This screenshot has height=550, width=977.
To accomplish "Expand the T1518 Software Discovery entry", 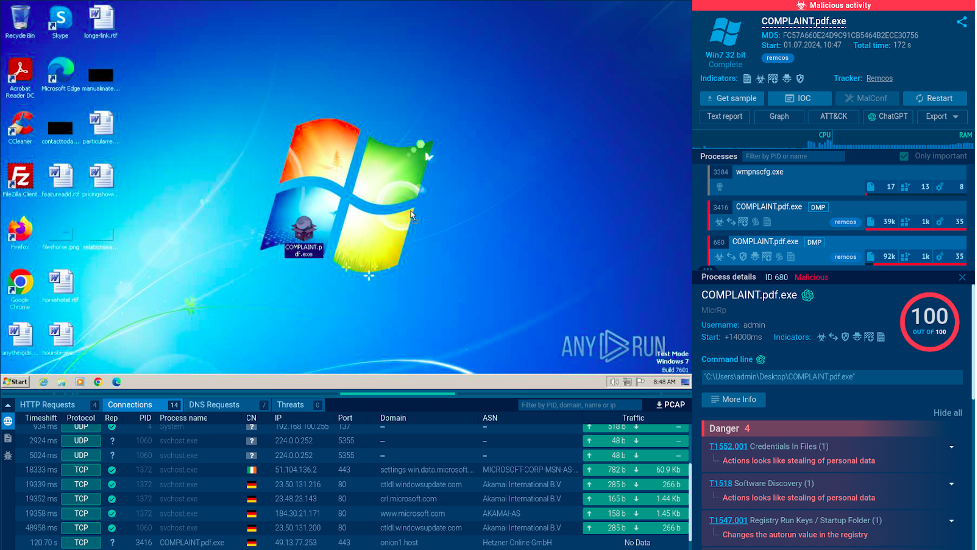I will (951, 484).
